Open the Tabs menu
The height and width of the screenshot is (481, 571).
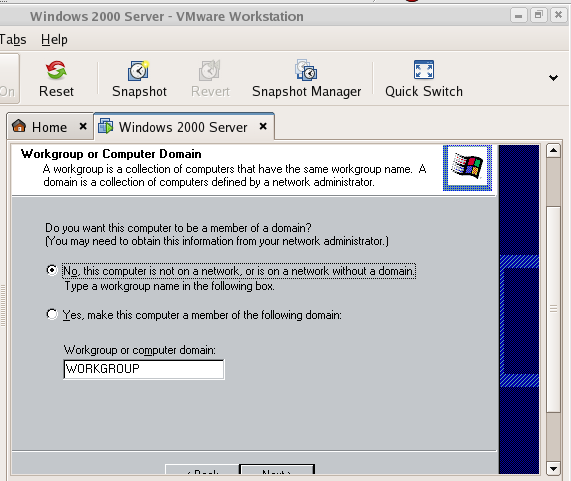coord(13,39)
